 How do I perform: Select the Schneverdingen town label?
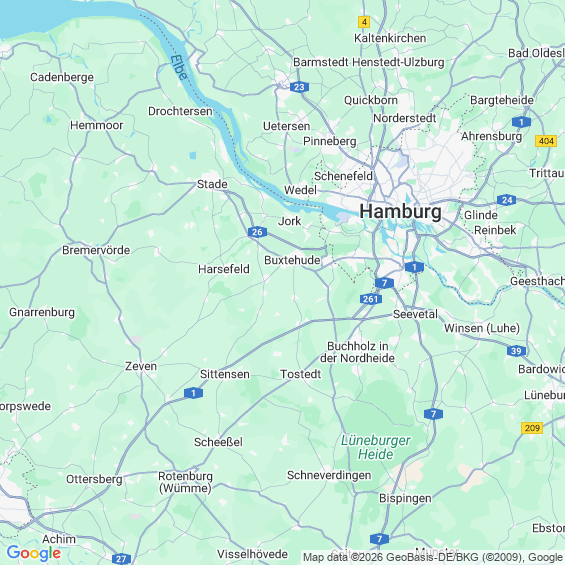(x=329, y=475)
